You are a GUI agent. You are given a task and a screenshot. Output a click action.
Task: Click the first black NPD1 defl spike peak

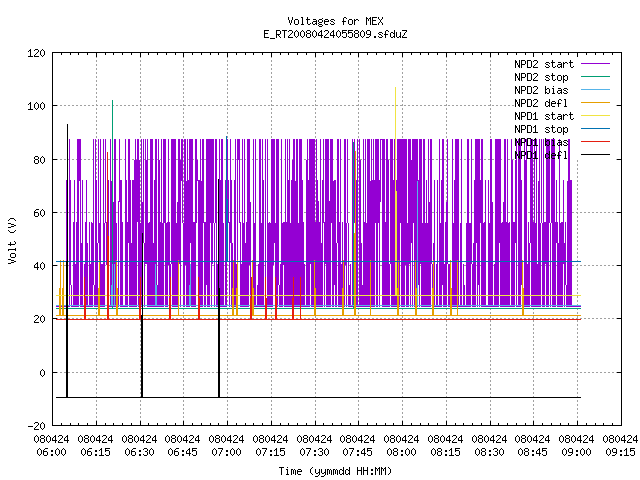67,125
